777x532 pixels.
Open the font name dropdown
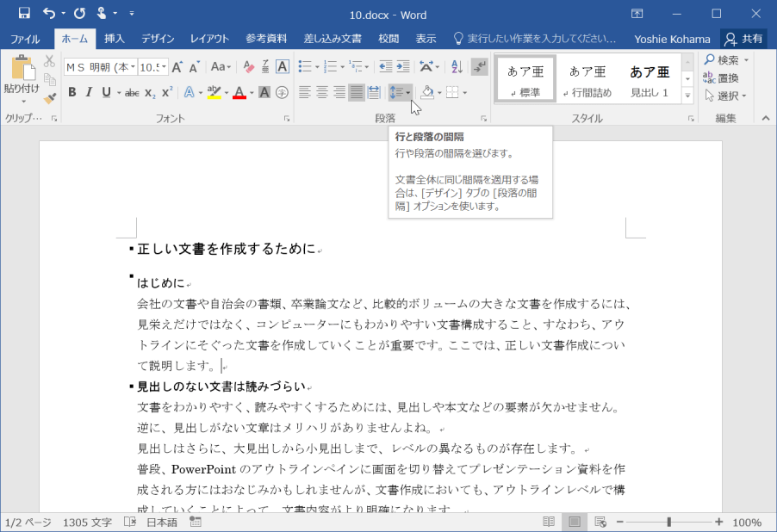coord(133,67)
